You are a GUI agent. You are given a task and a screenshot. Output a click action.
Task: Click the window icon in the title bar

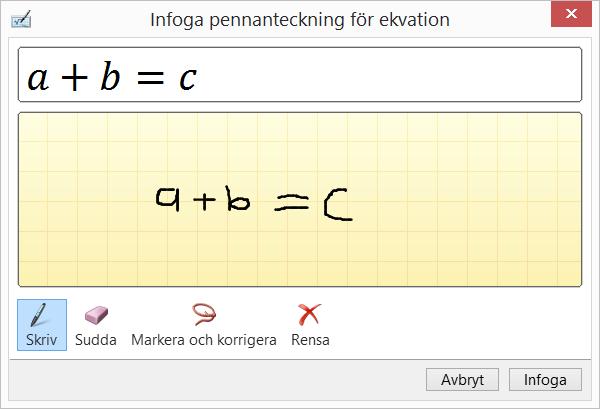(x=19, y=19)
